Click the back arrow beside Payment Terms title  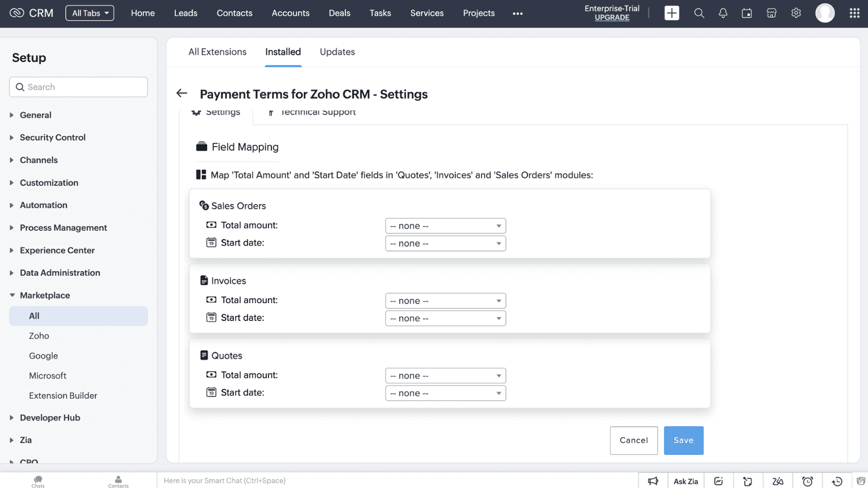click(x=182, y=93)
